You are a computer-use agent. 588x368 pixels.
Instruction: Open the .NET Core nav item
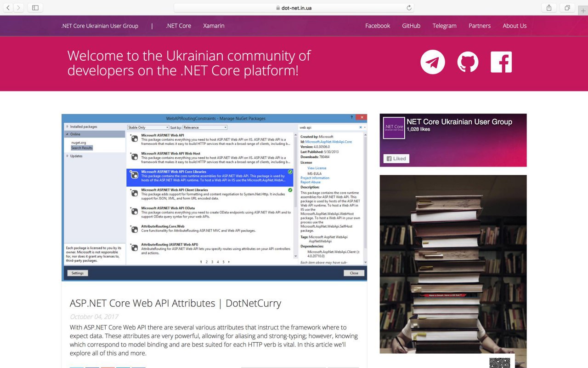point(178,26)
